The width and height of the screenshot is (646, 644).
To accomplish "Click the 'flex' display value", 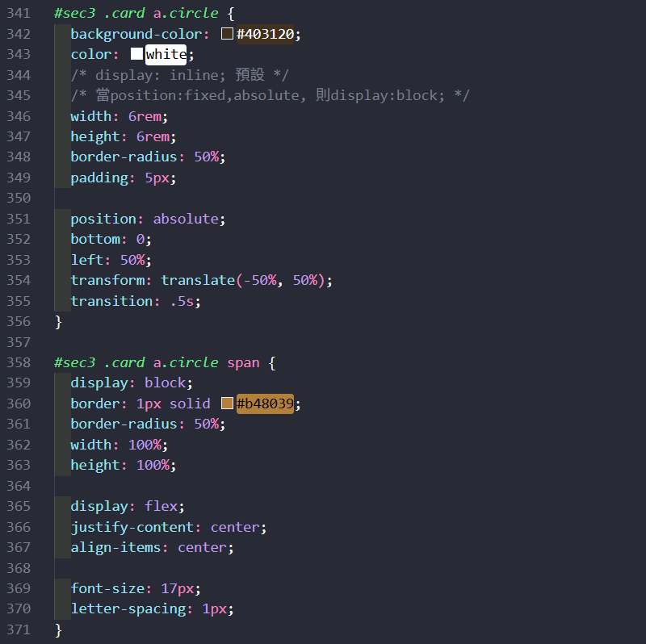I will coord(161,506).
